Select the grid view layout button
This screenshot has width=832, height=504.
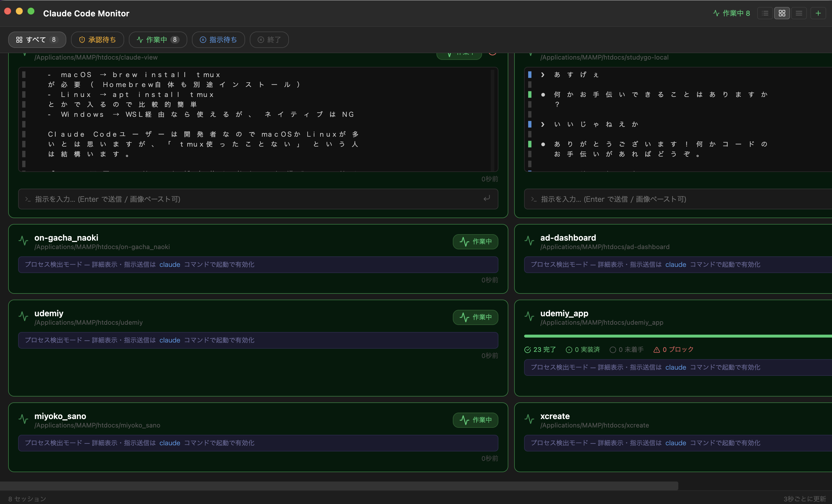pos(782,13)
